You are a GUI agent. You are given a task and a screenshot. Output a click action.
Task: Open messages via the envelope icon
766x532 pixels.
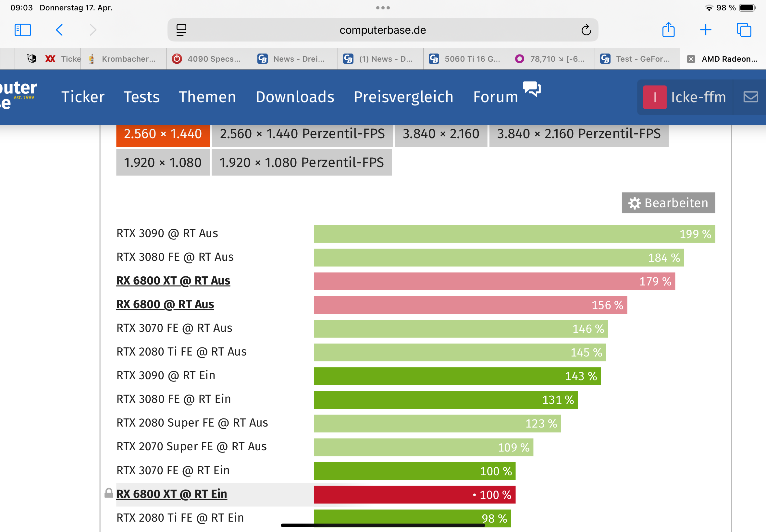751,97
